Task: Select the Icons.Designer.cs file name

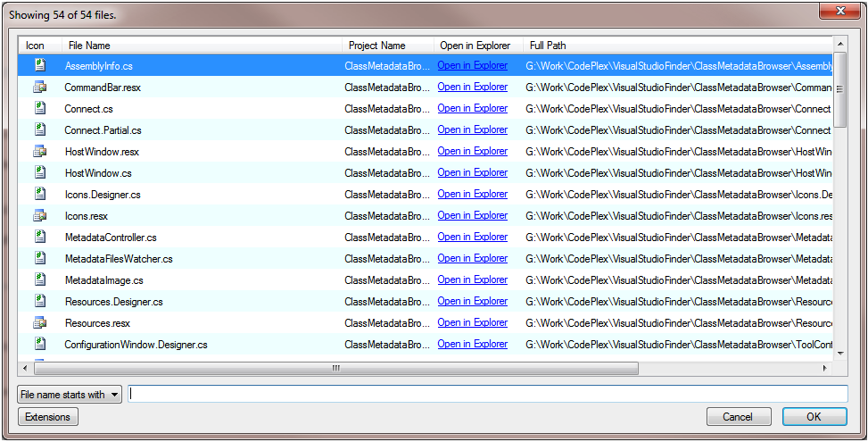Action: [x=103, y=195]
